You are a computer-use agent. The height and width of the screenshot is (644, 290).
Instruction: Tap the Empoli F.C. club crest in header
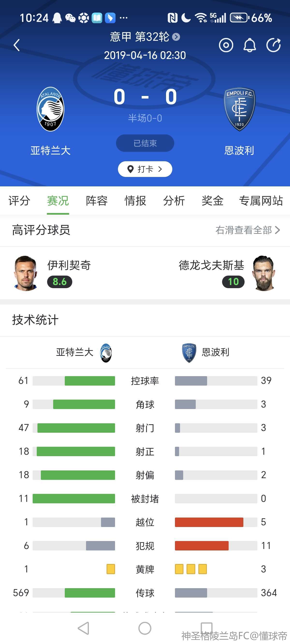coord(239,109)
